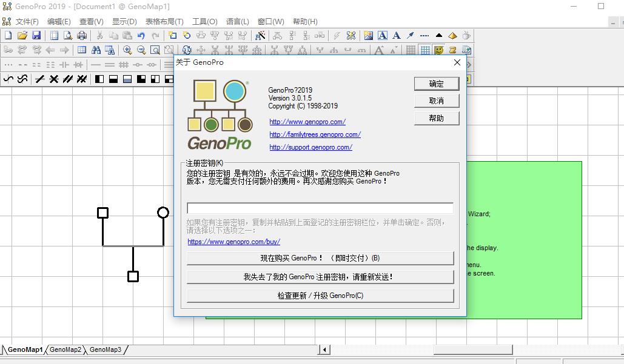Click the binoculars Find icon
624x364 pixels.
[x=96, y=50]
